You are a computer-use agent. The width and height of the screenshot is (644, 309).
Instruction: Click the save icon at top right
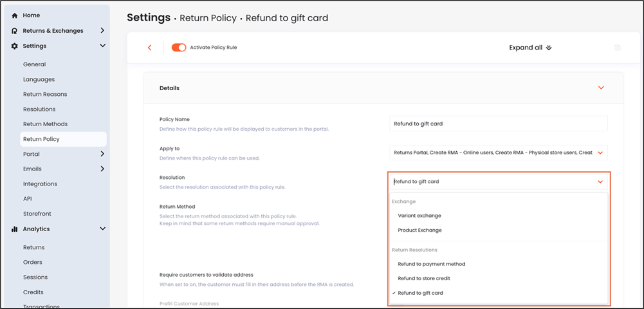pyautogui.click(x=618, y=48)
